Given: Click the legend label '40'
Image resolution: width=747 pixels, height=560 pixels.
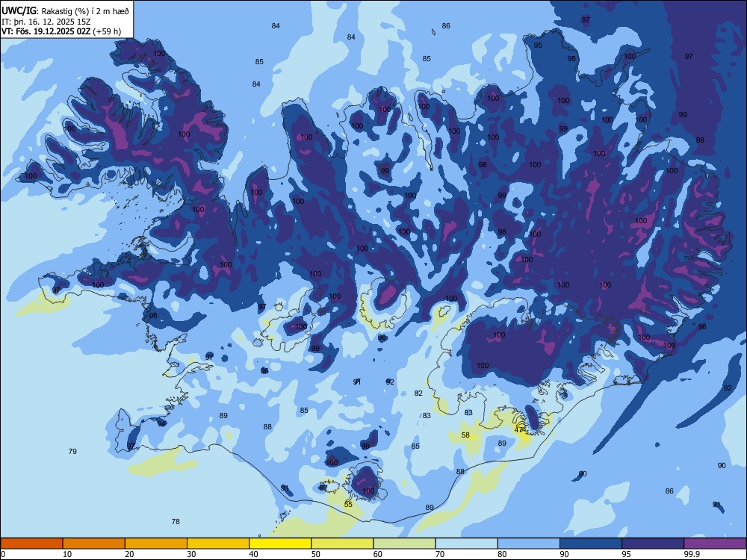Looking at the screenshot, I should [x=253, y=554].
